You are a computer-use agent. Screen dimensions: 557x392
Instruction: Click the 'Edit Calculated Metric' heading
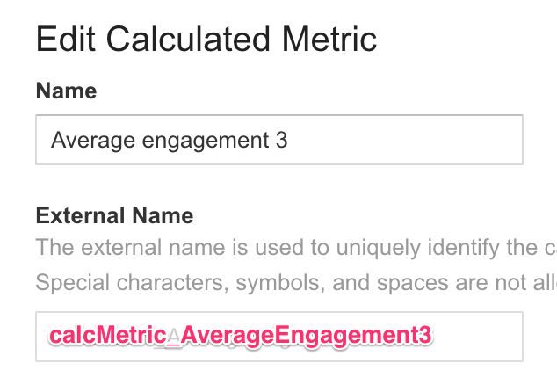(x=206, y=39)
